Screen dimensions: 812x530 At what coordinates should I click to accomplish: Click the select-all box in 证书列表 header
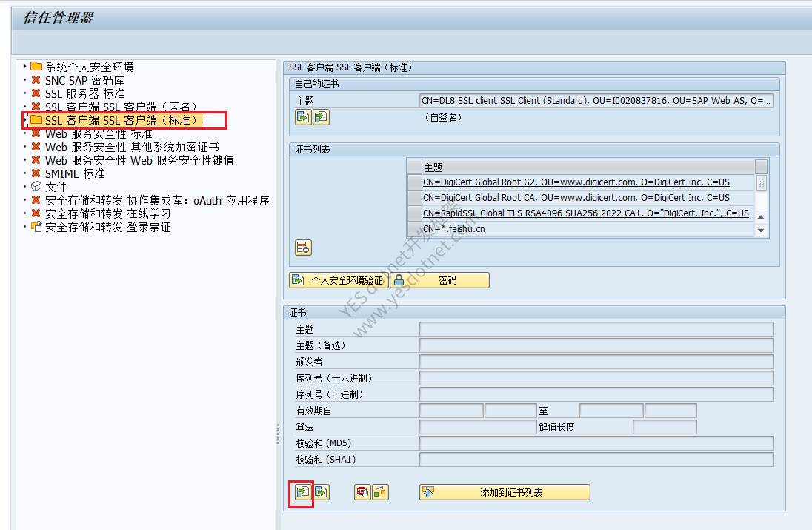[x=414, y=167]
